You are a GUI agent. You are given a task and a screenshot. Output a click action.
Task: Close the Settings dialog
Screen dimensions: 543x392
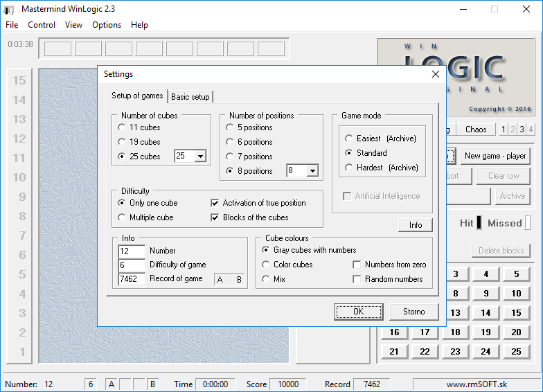[x=435, y=74]
